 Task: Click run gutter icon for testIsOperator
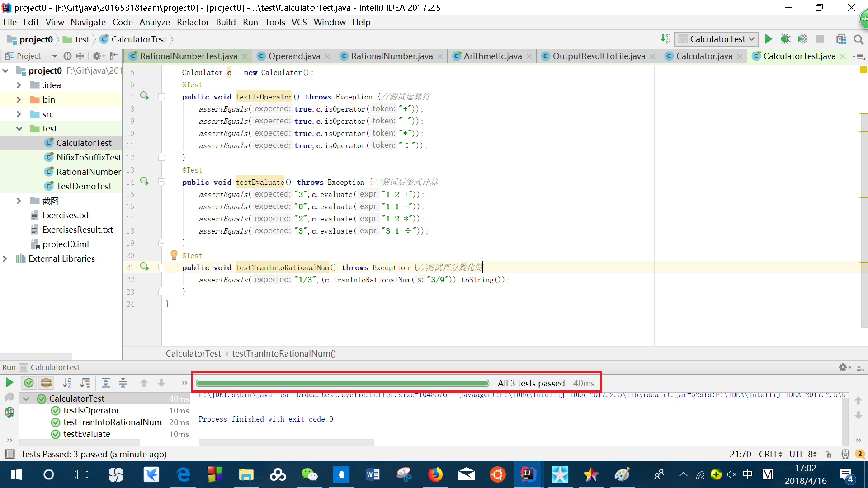144,96
